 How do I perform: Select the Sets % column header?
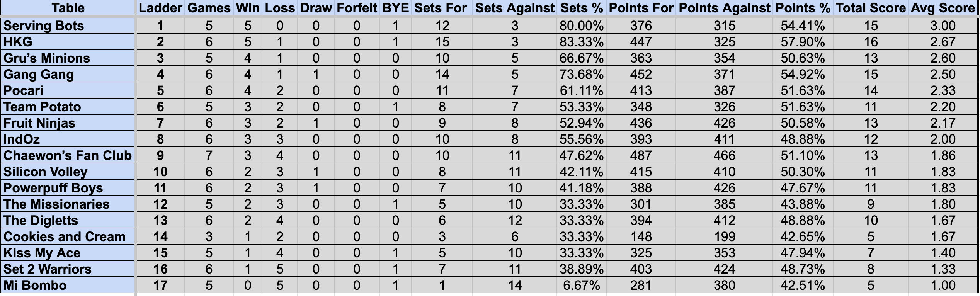point(582,8)
